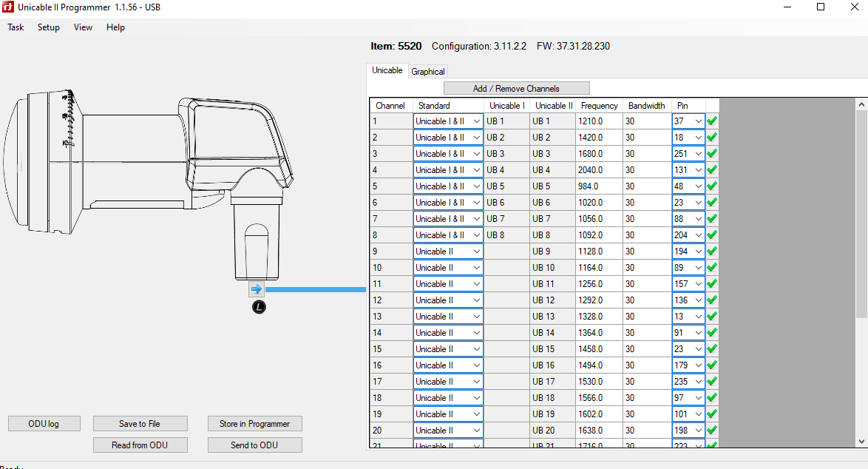Viewport: 868px width, 469px height.
Task: Click green checkmark for channel 9
Action: point(712,252)
